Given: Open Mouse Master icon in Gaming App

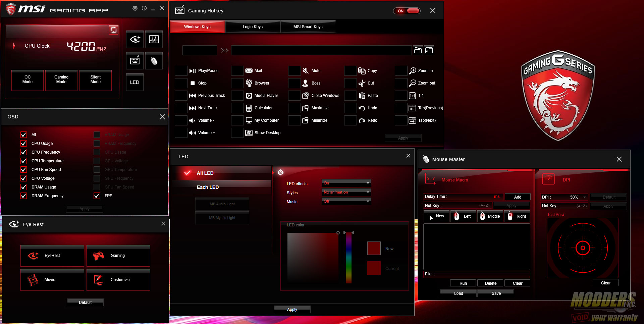Looking at the screenshot, I should coord(154,61).
